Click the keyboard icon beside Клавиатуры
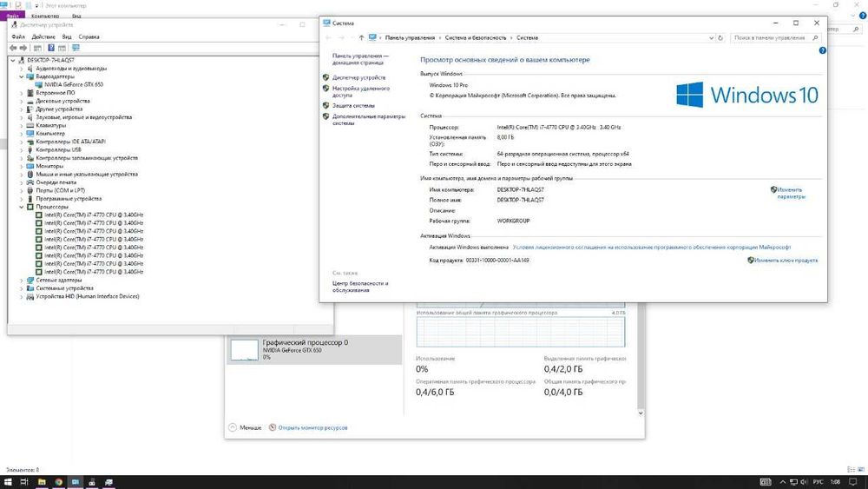This screenshot has height=489, width=868. click(x=30, y=125)
